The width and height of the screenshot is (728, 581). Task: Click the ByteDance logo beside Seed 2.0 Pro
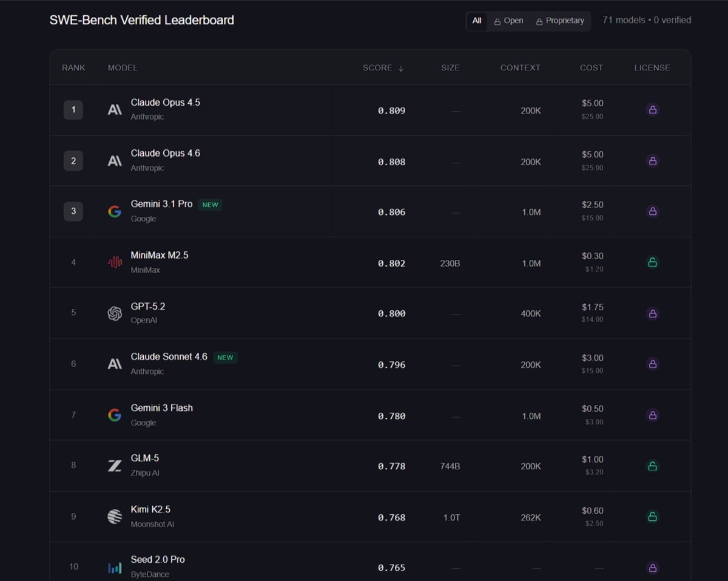coord(114,568)
